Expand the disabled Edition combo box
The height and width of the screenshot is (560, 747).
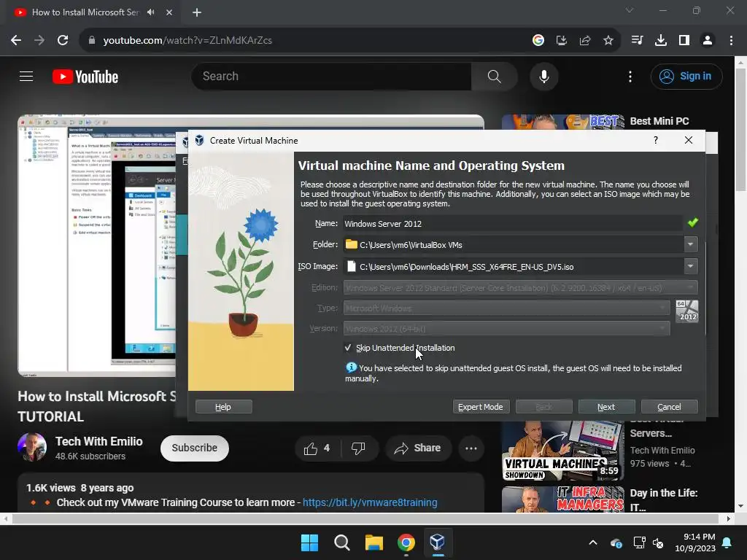coord(520,287)
